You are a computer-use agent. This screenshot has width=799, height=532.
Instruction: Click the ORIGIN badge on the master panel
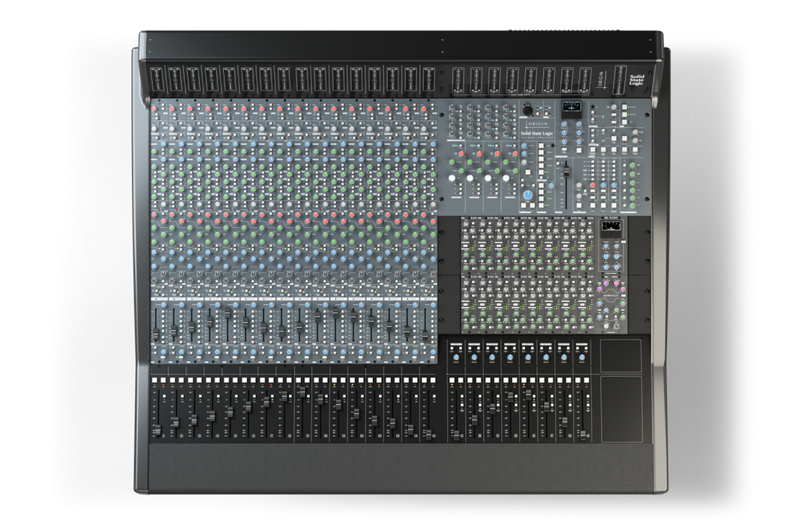537,125
